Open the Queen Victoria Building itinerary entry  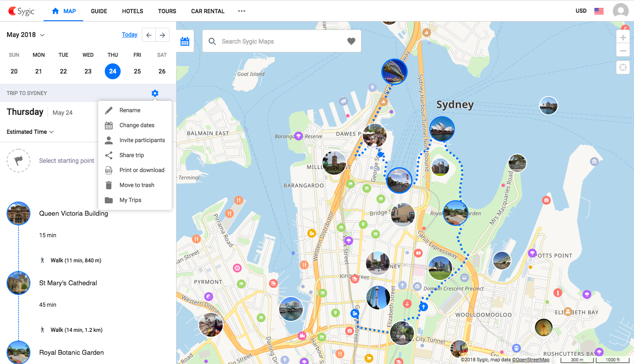coord(74,213)
